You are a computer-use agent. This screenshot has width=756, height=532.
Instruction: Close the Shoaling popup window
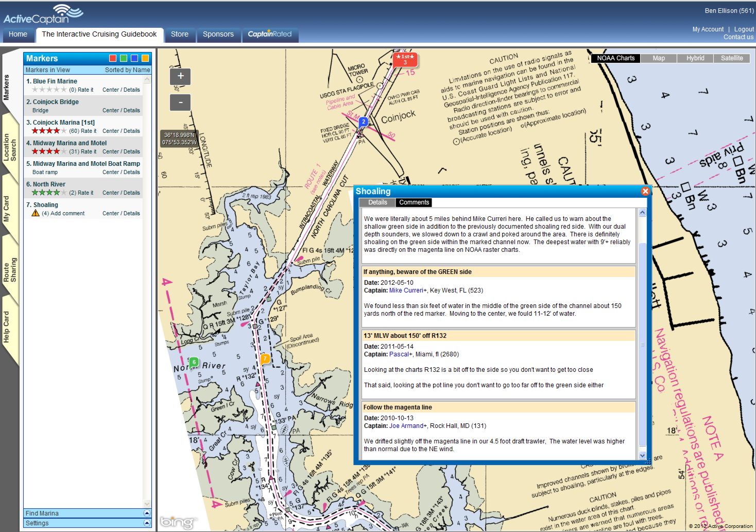[x=645, y=191]
